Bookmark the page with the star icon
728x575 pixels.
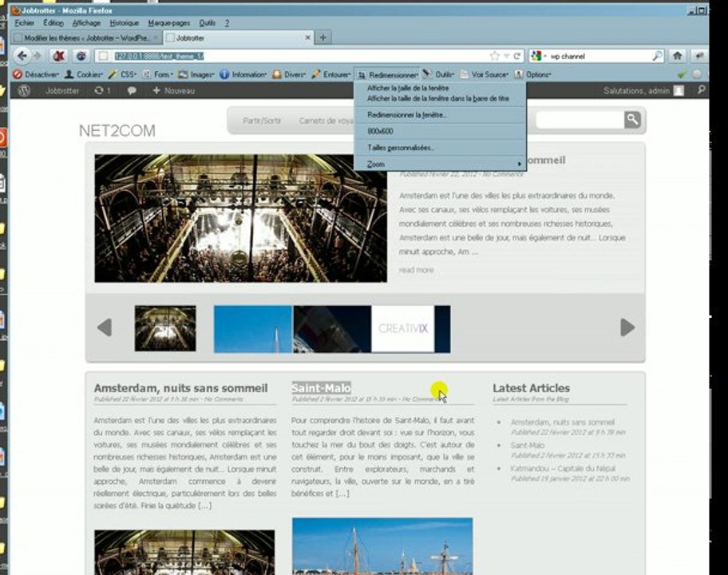(494, 56)
